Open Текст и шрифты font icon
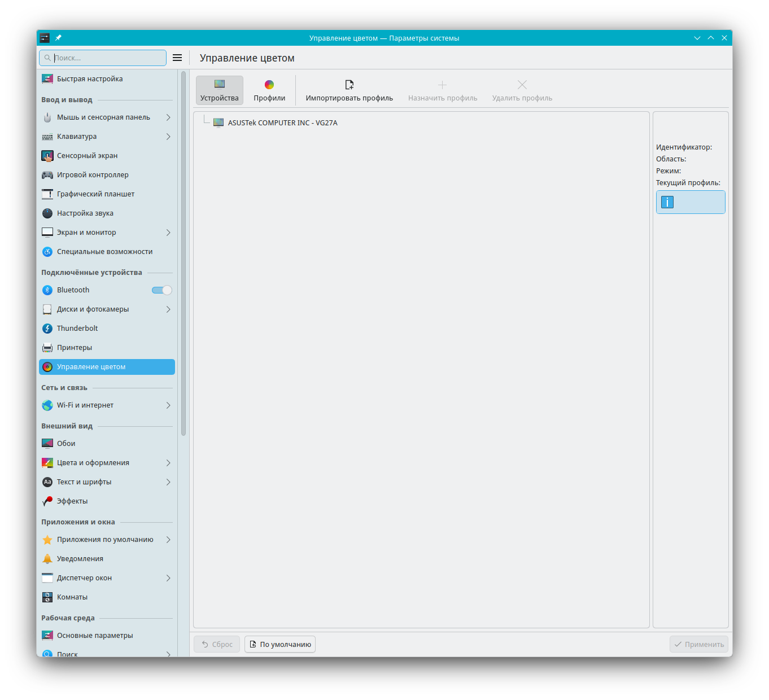 point(47,482)
